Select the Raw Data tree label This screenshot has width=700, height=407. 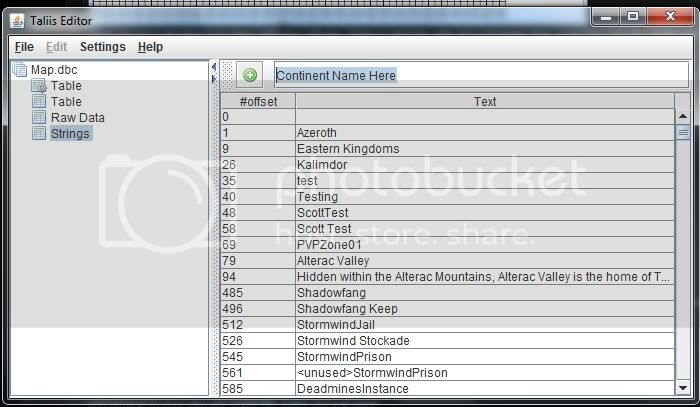78,118
